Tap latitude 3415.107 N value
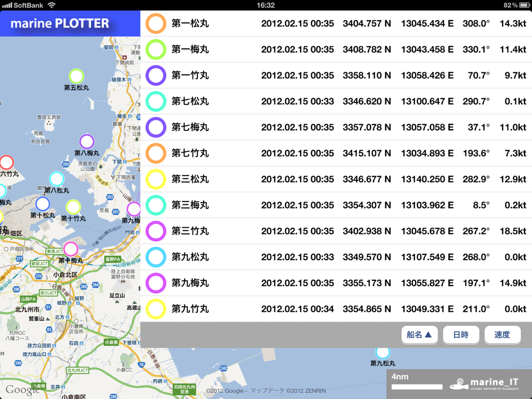The width and height of the screenshot is (532, 399). [x=367, y=153]
